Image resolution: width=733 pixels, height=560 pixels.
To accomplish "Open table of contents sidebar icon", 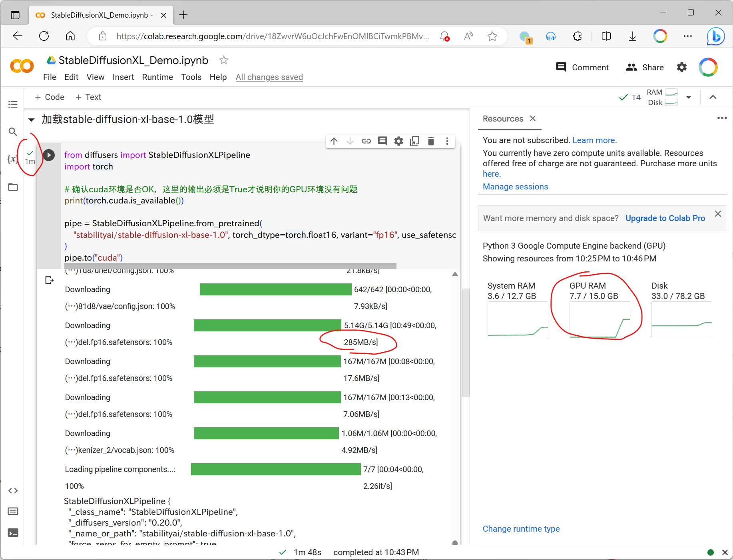I will [x=13, y=104].
